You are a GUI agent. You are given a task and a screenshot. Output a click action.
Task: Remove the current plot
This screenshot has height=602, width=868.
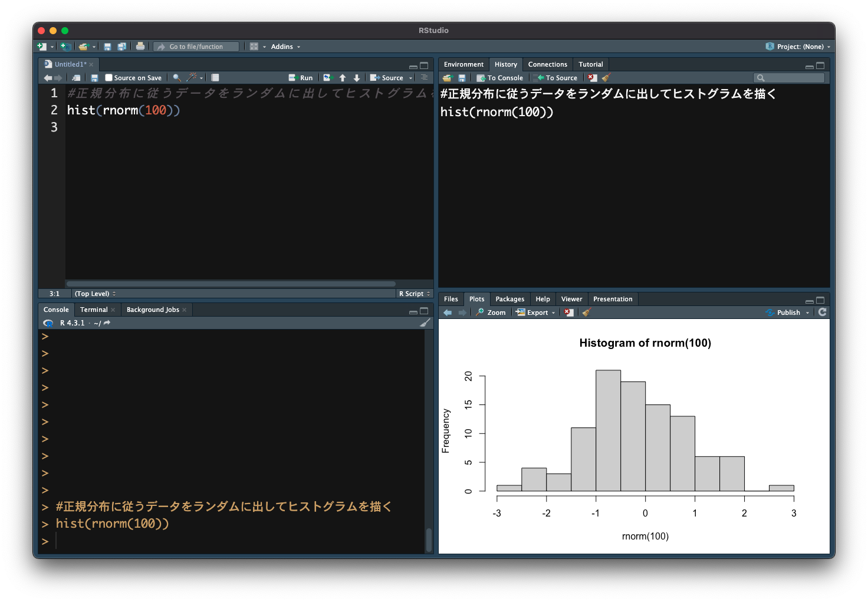coord(568,312)
